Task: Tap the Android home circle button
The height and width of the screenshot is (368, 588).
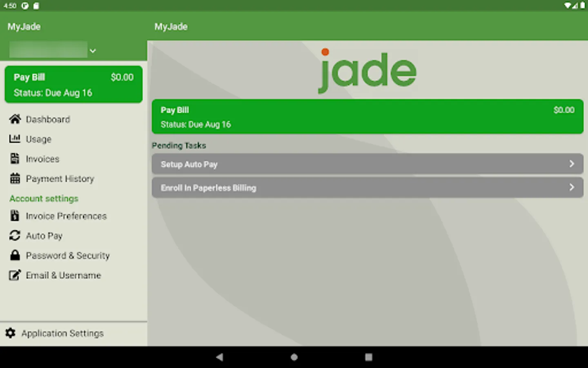Action: tap(294, 357)
